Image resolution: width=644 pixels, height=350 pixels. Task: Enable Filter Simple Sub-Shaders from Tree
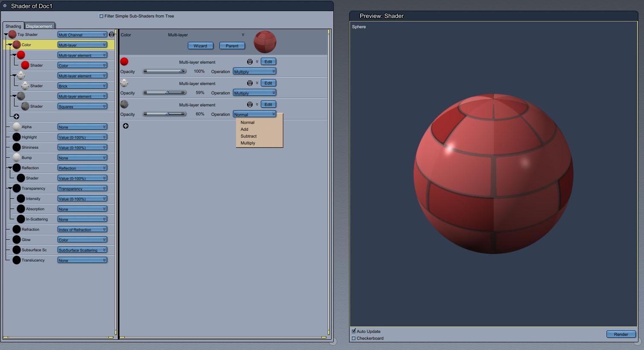click(101, 16)
